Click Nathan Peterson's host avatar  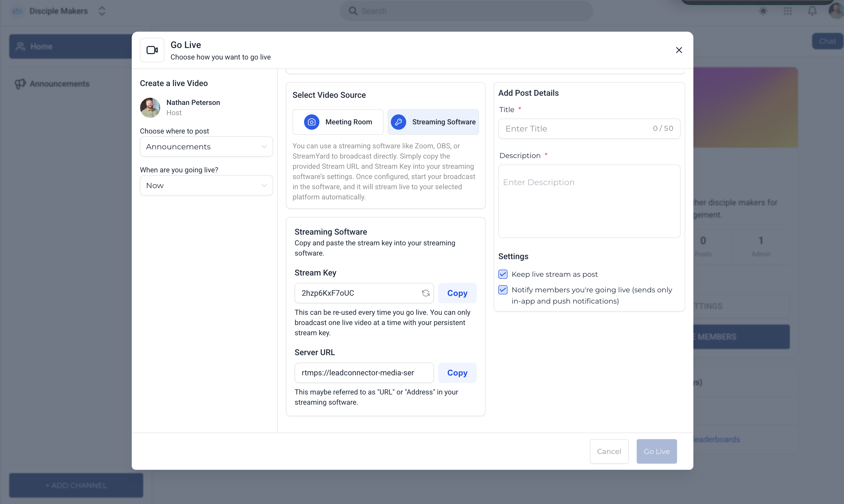click(x=150, y=108)
